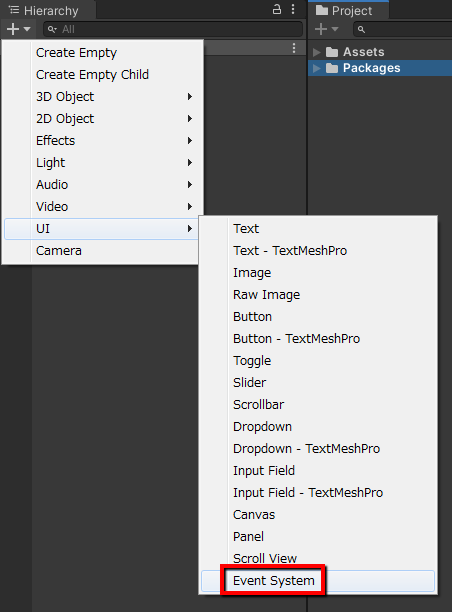Choose Raw Image from UI submenu
Image resolution: width=452 pixels, height=612 pixels.
click(x=318, y=295)
